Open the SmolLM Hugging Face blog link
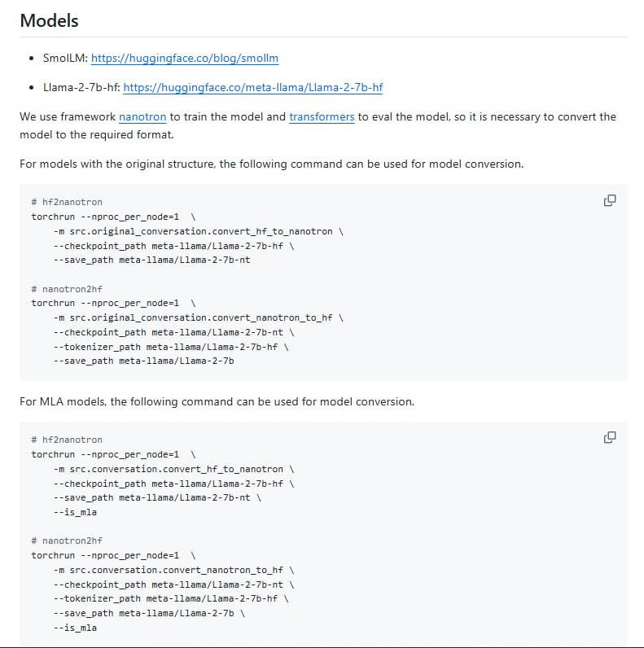This screenshot has width=644, height=648. 185,59
